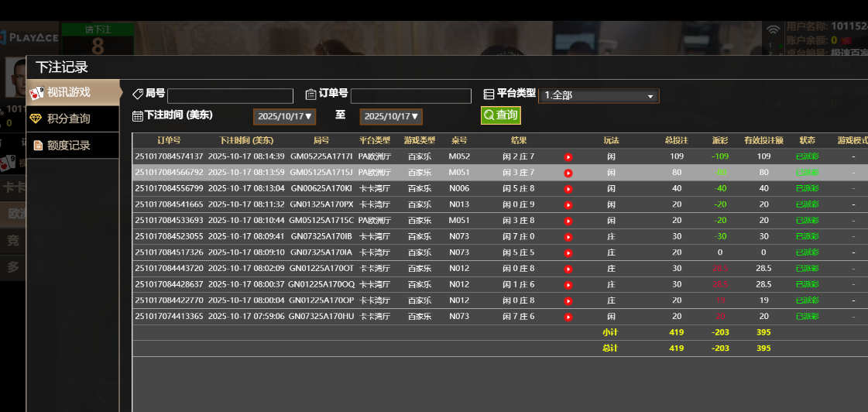Click into the 订单号 text field
868x412 pixels.
click(x=410, y=96)
